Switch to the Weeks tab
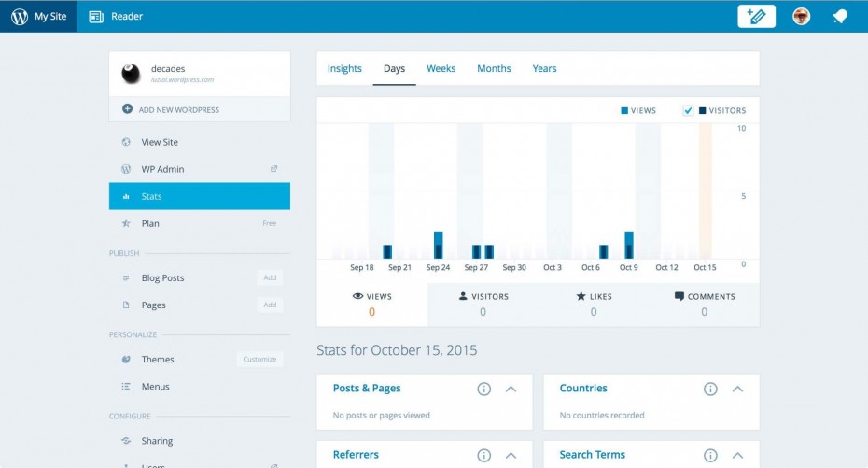 point(441,69)
